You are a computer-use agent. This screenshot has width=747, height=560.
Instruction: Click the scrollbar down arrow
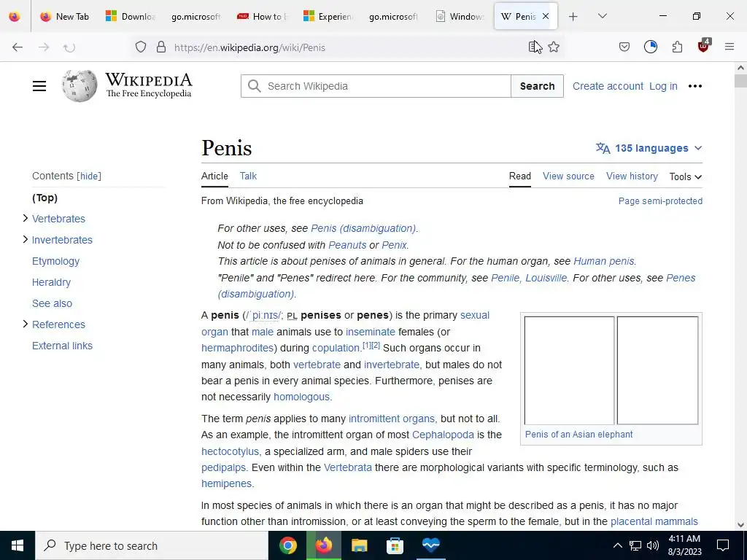point(740,525)
